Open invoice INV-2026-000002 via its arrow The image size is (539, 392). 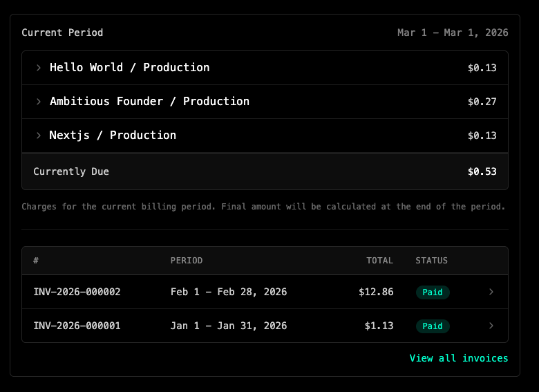point(491,292)
